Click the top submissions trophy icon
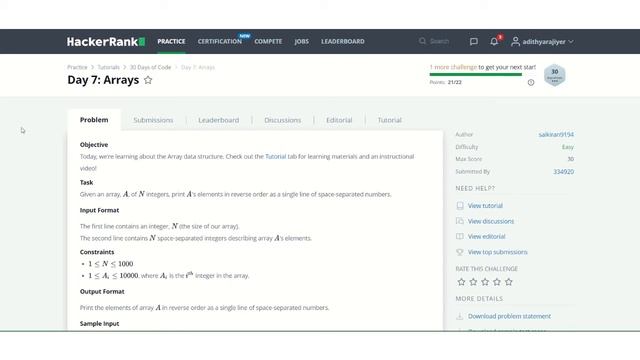This screenshot has height=360, width=640. click(460, 252)
